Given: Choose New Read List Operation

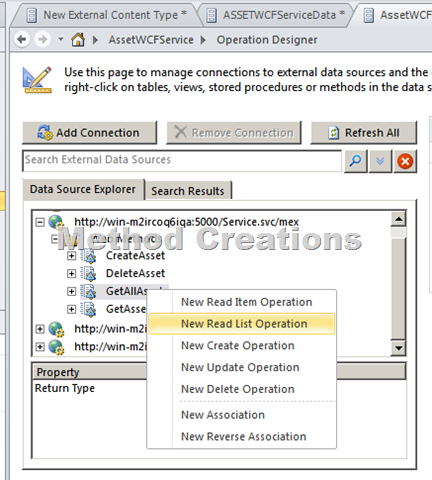Looking at the screenshot, I should (x=242, y=324).
